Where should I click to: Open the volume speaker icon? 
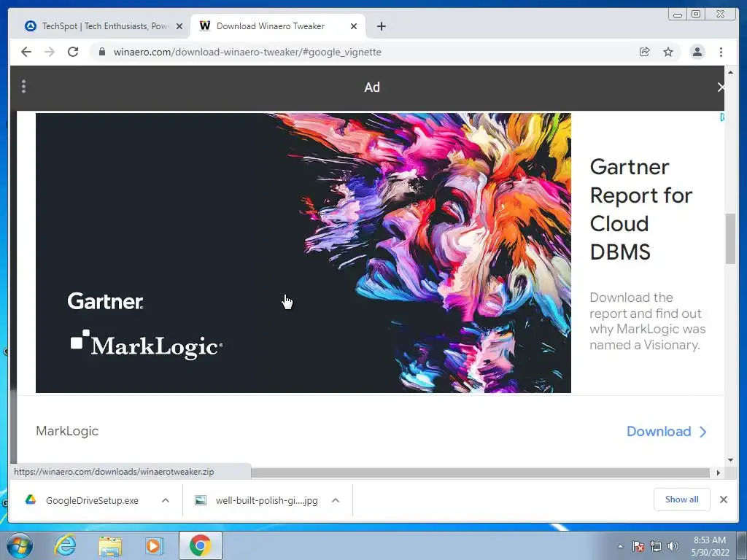click(673, 546)
